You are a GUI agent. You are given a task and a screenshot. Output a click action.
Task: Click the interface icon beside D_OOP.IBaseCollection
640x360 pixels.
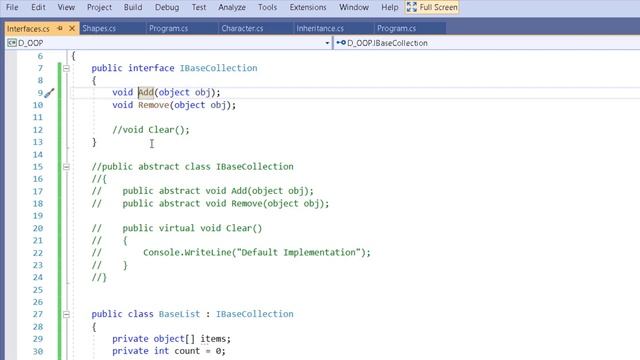pyautogui.click(x=341, y=42)
